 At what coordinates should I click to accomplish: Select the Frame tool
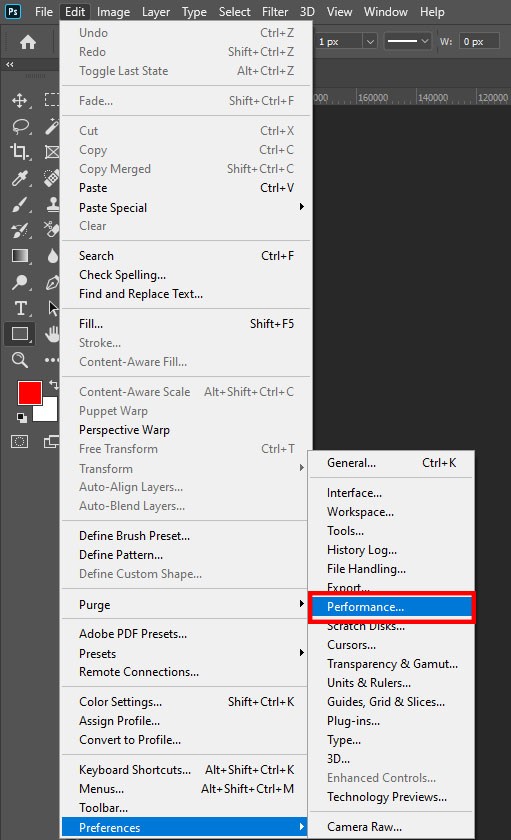click(x=52, y=152)
